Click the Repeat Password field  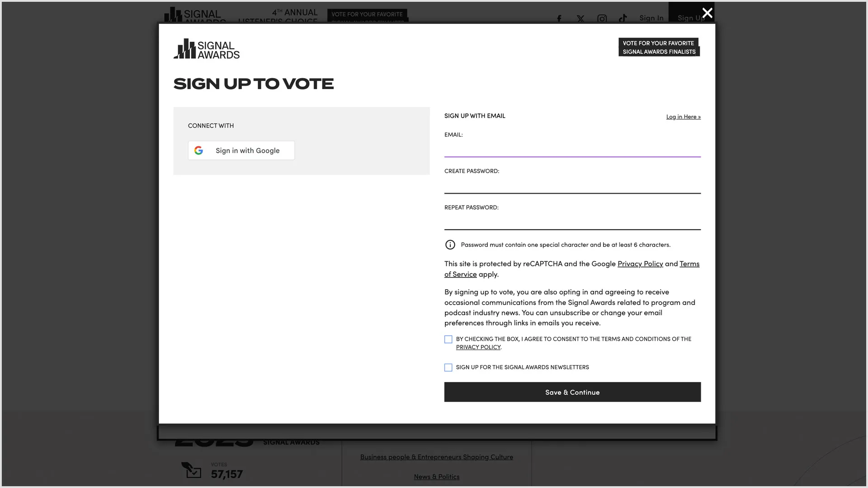(572, 221)
